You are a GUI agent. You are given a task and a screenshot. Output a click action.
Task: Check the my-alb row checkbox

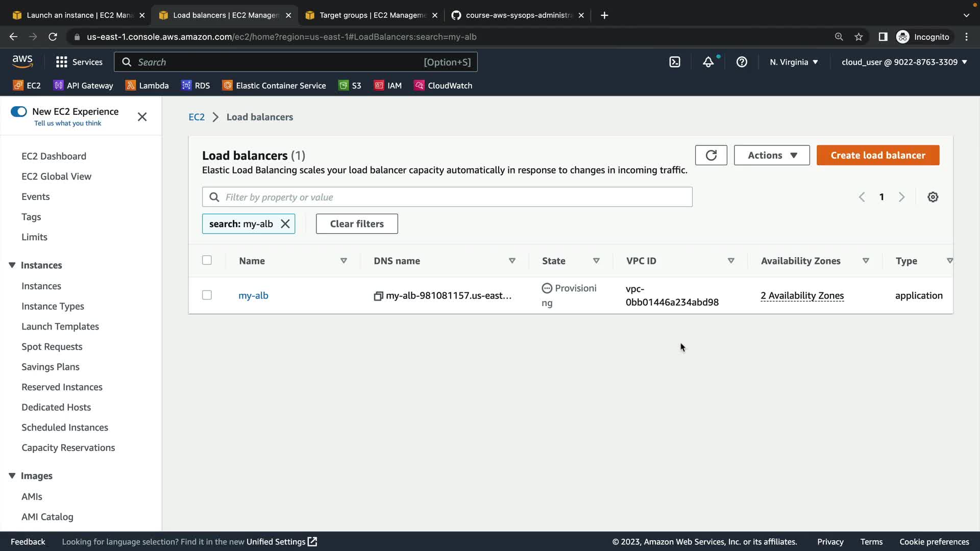[x=207, y=295]
